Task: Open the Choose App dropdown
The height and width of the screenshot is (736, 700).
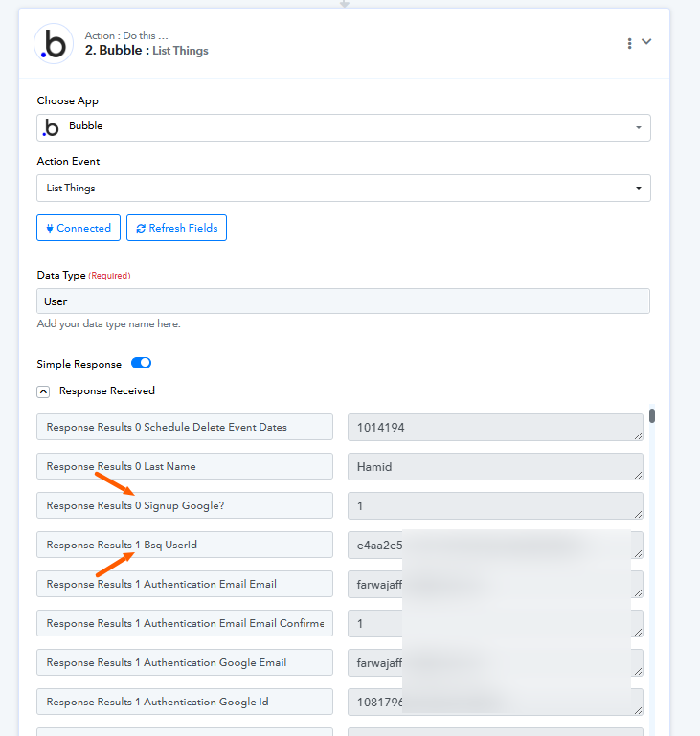Action: pos(344,127)
